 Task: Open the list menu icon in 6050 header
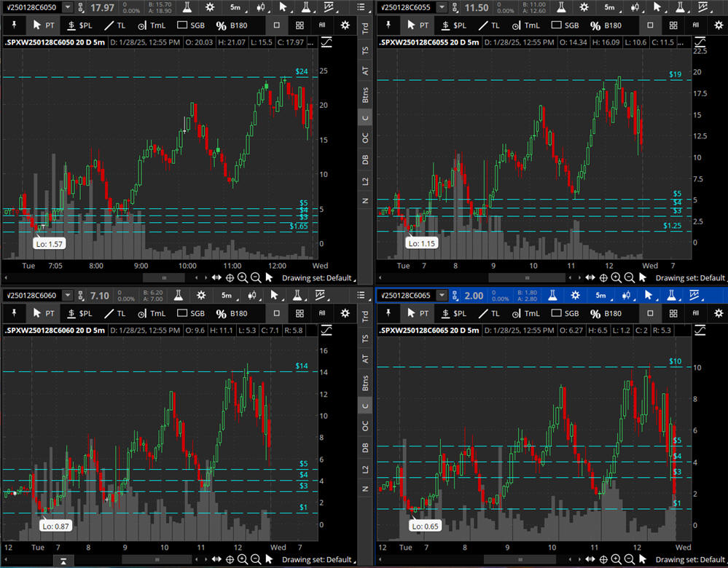pos(361,7)
